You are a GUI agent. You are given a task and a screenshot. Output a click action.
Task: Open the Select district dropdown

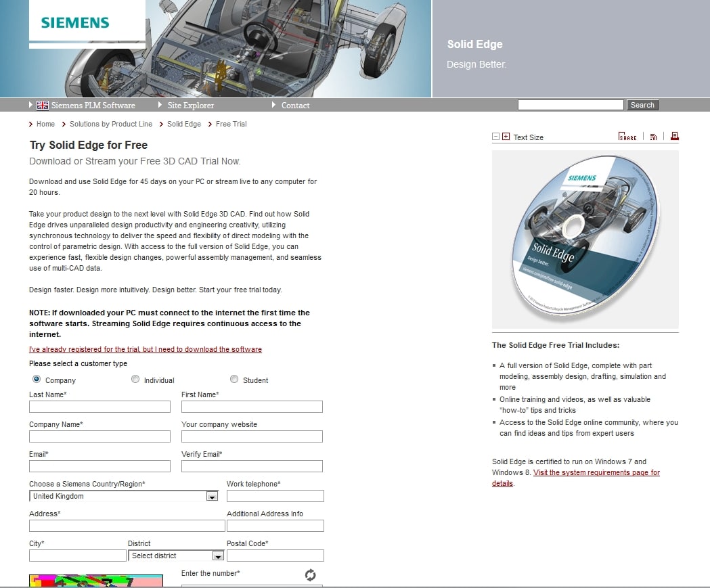pos(176,556)
